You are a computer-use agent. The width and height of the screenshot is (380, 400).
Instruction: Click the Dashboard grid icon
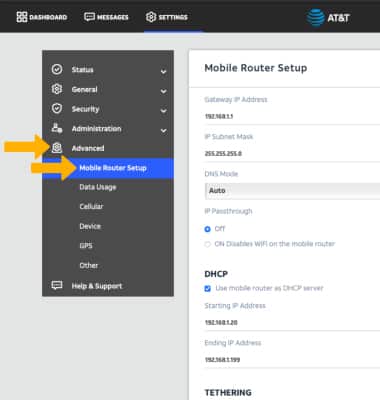click(22, 17)
